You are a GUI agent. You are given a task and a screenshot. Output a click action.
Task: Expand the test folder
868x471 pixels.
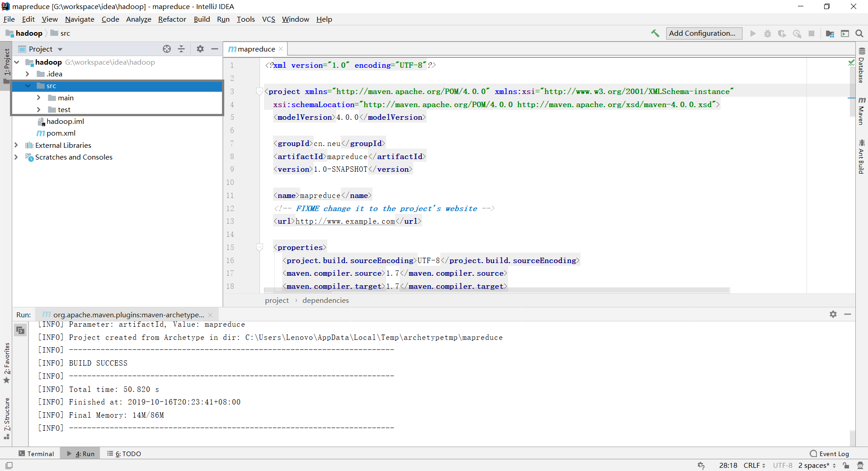(x=38, y=109)
